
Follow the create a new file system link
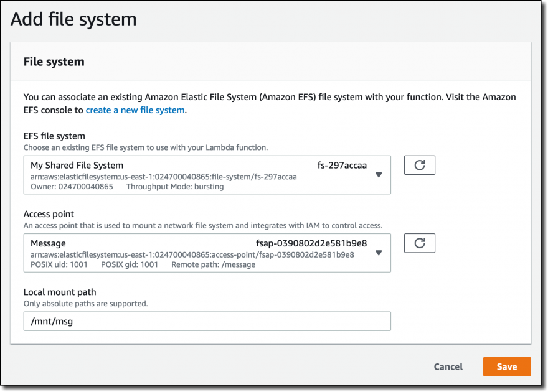(x=135, y=110)
